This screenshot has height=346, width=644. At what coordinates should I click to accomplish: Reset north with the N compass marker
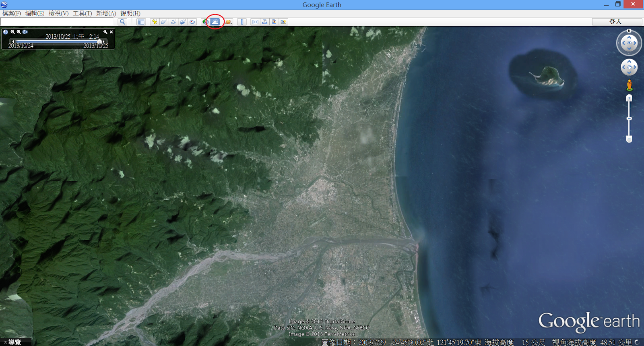629,31
